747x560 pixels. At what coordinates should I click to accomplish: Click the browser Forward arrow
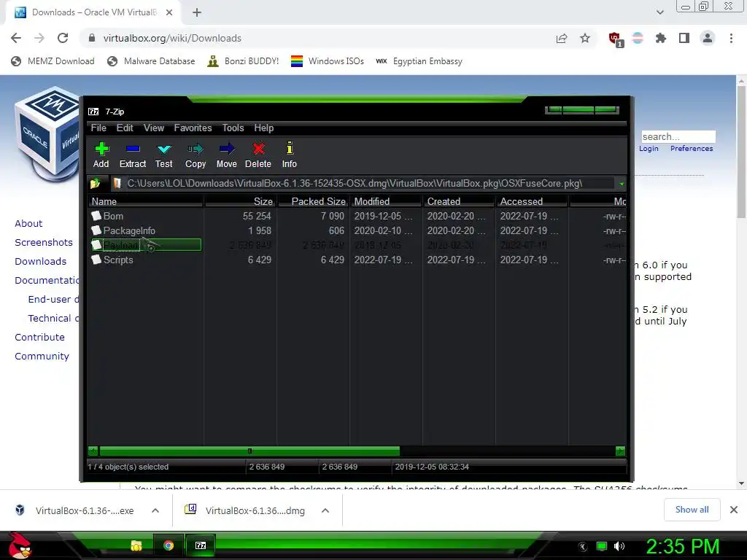(x=39, y=38)
